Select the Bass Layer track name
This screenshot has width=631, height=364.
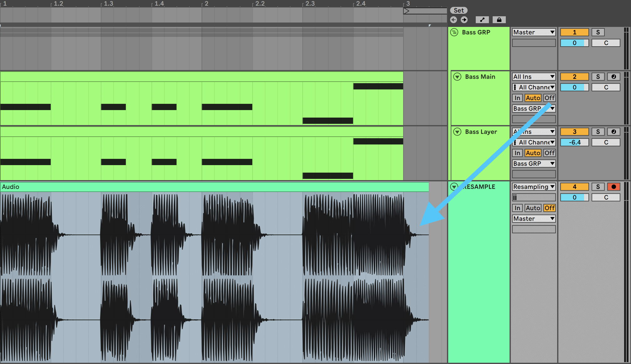pos(481,132)
